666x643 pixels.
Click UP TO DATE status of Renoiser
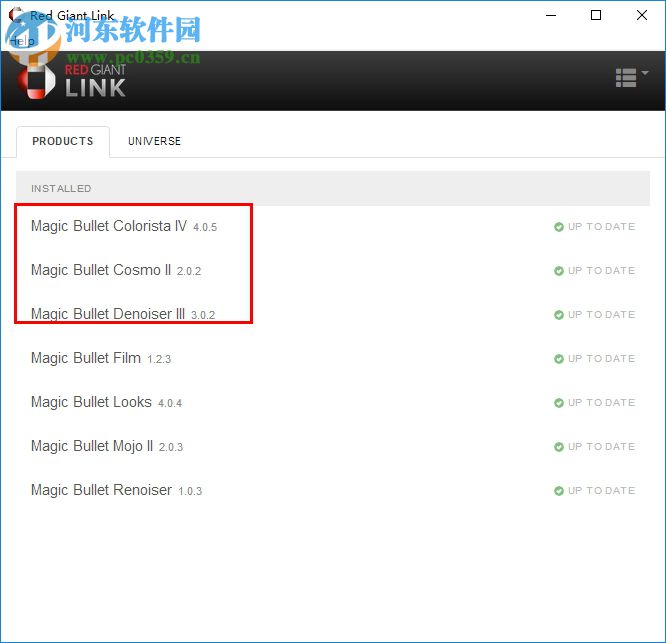(601, 491)
